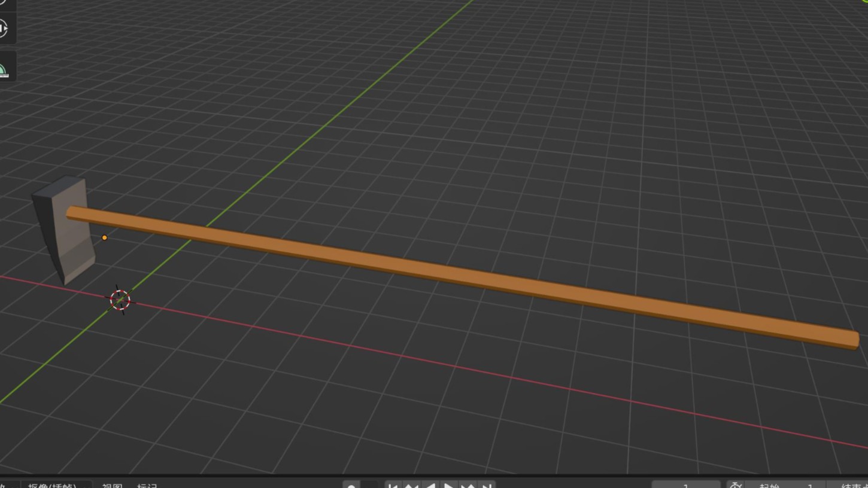The image size is (868, 488).
Task: Play the animation in reverse
Action: pos(430,485)
